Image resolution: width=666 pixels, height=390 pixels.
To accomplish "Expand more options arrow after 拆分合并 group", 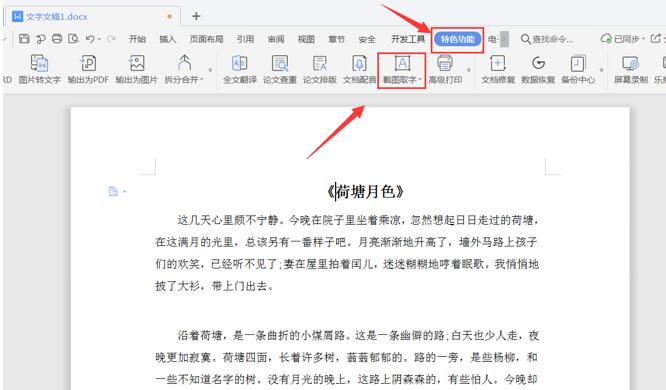I will [210, 69].
